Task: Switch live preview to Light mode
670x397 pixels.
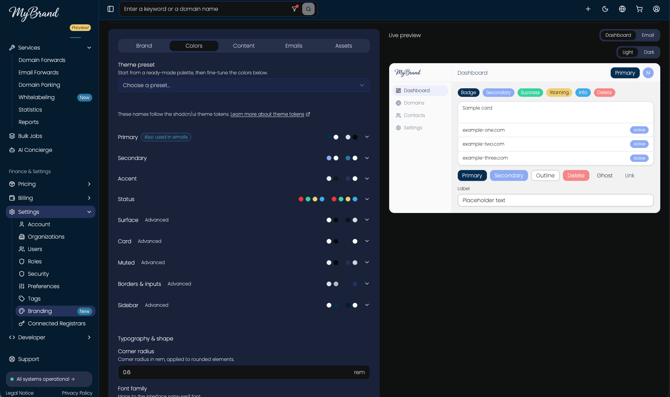Action: pyautogui.click(x=628, y=52)
